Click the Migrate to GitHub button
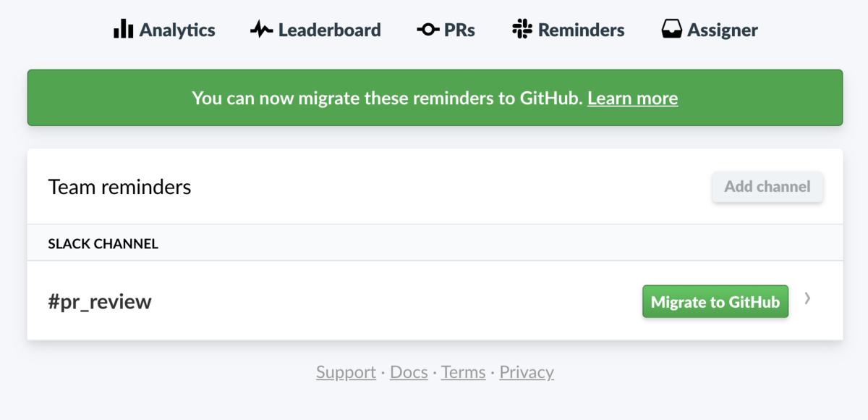This screenshot has height=420, width=868. [715, 301]
